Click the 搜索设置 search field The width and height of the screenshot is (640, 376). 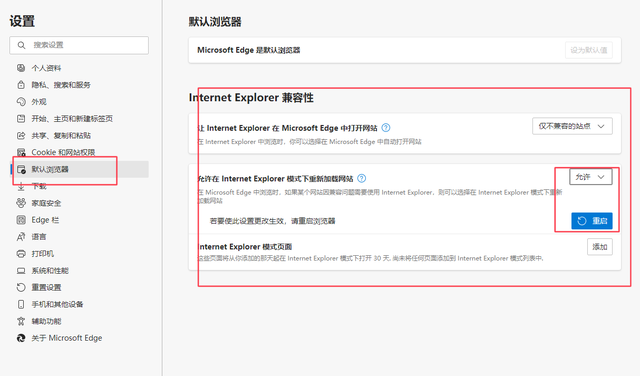click(x=79, y=45)
